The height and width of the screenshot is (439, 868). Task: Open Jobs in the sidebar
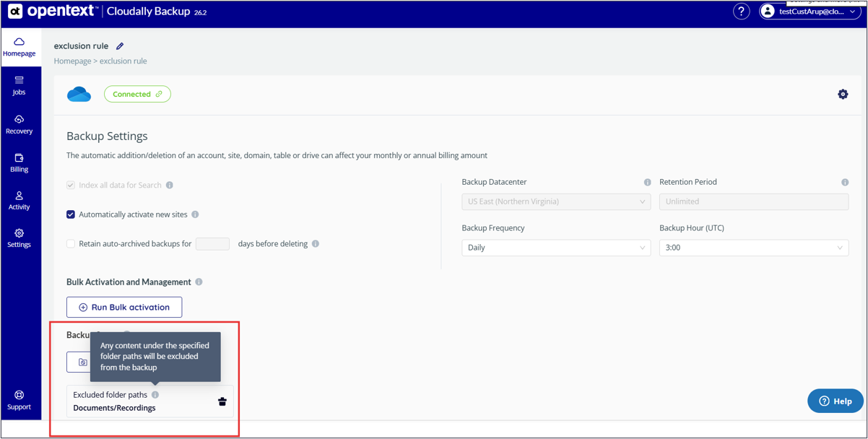coord(19,86)
